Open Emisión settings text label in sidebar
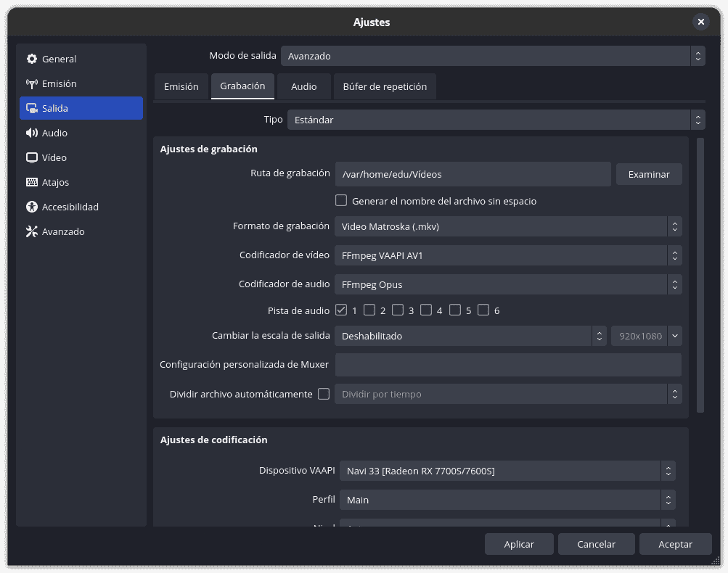728x573 pixels. pos(59,83)
